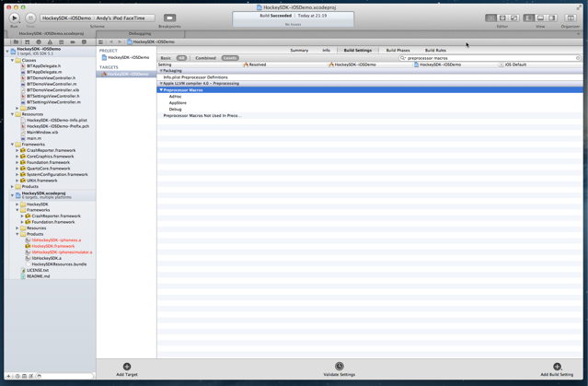Viewport: 588px width, 386px height.
Task: Open the Scheme selector HockeySDK-iOSDemo
Action: click(67, 18)
